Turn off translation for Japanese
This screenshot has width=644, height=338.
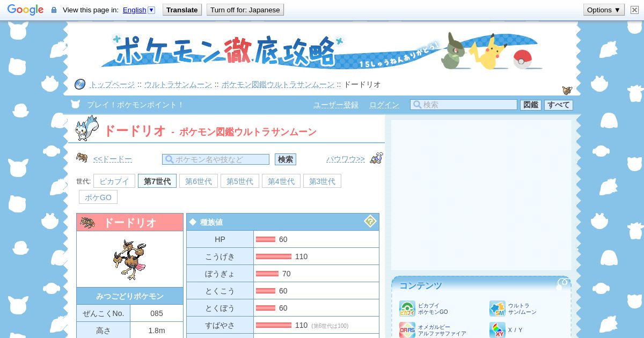245,10
